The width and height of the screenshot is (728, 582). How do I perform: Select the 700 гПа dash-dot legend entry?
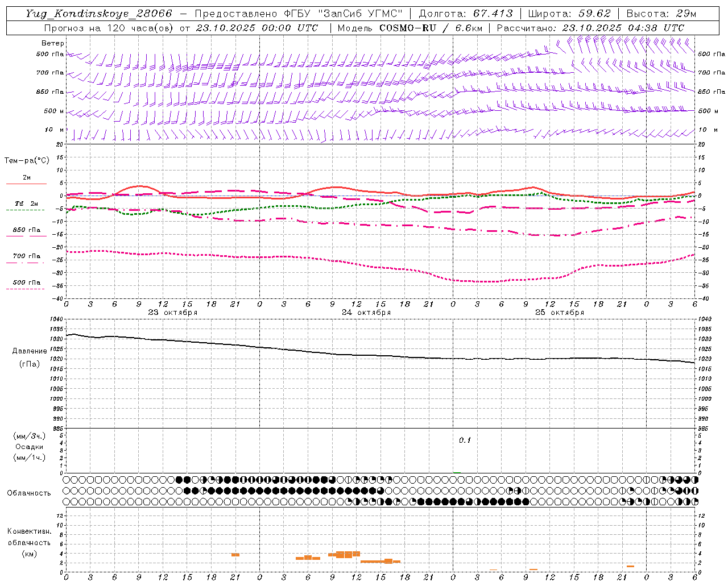click(x=26, y=259)
